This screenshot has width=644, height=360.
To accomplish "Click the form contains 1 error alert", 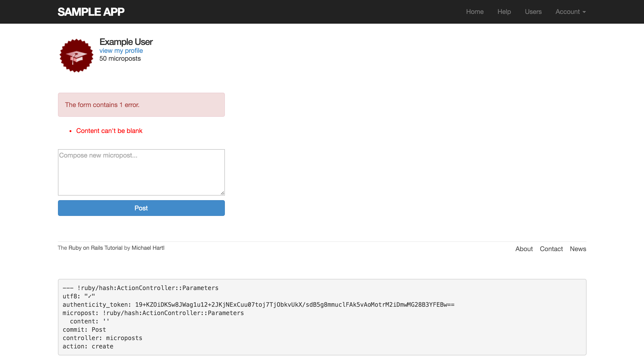I will pos(141,105).
